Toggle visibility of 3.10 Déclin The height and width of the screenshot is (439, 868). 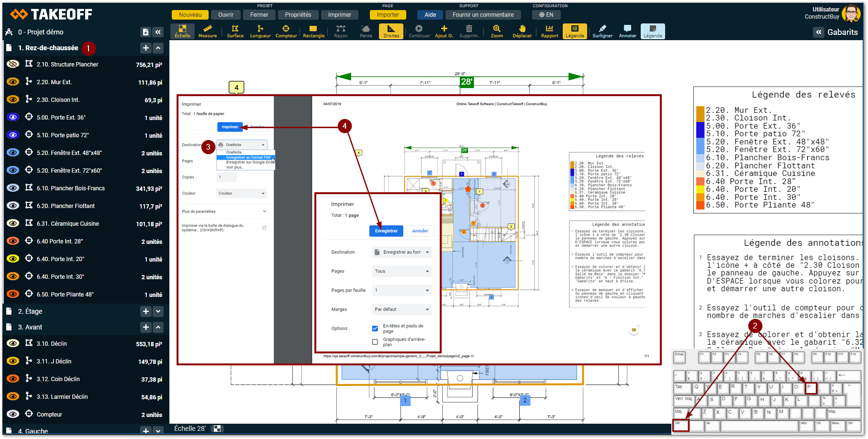(x=13, y=343)
